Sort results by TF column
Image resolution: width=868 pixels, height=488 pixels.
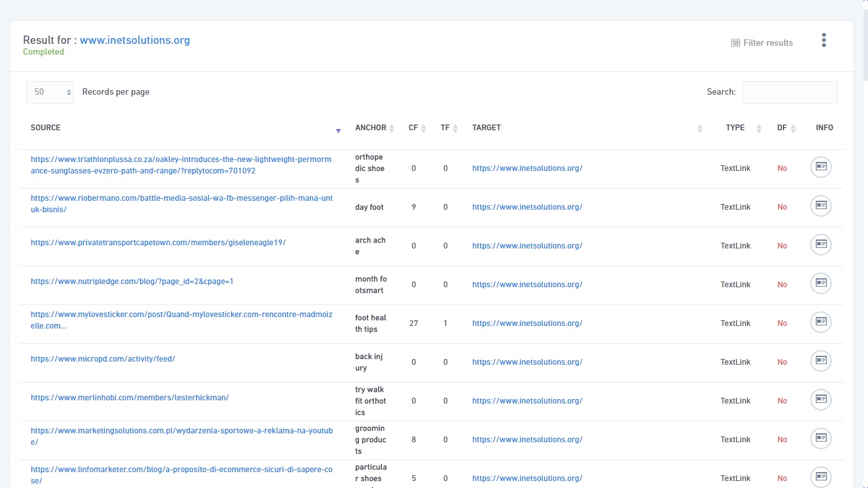coord(445,128)
